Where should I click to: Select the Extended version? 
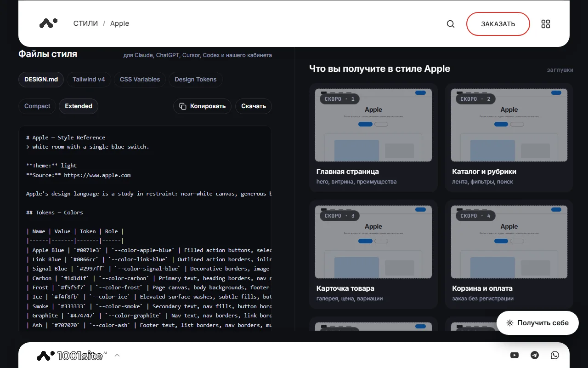tap(79, 106)
